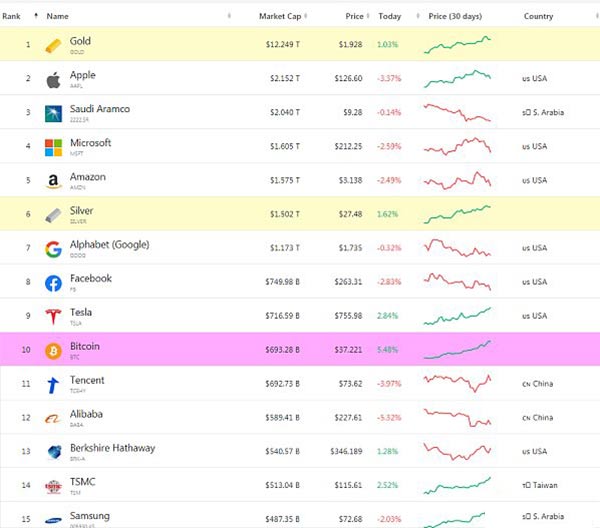Screen dimensions: 600x528
Task: Click the price $126.60
Action: point(348,78)
